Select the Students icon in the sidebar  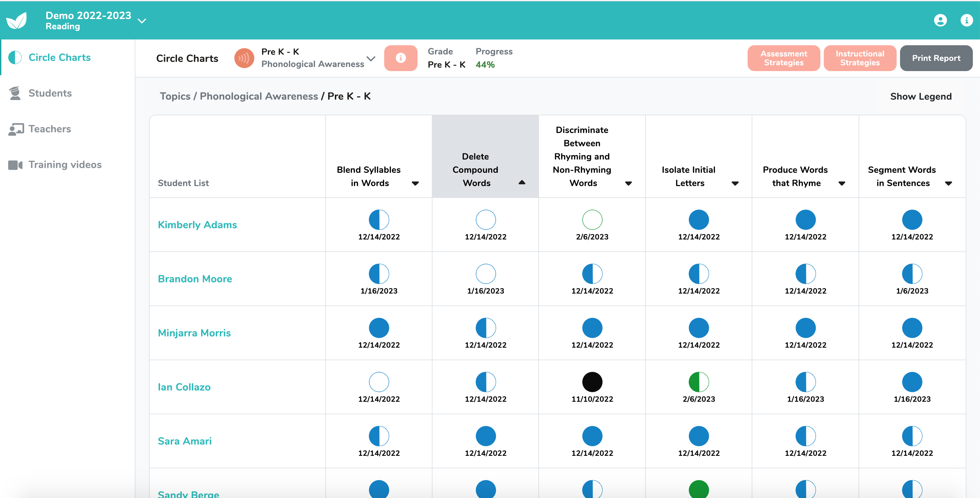pyautogui.click(x=15, y=93)
